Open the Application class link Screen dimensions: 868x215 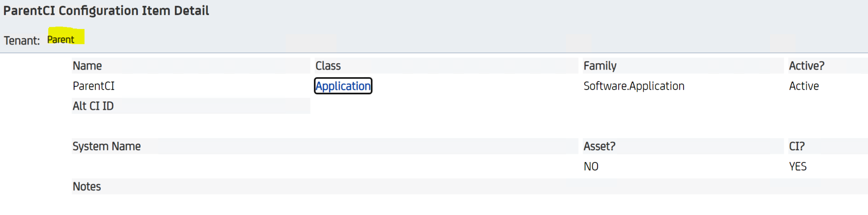(343, 86)
